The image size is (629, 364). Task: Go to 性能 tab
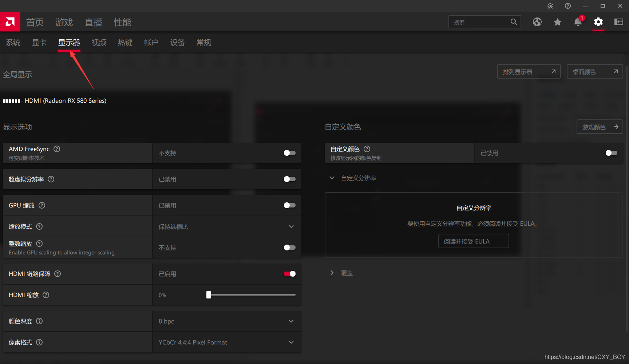(x=123, y=22)
